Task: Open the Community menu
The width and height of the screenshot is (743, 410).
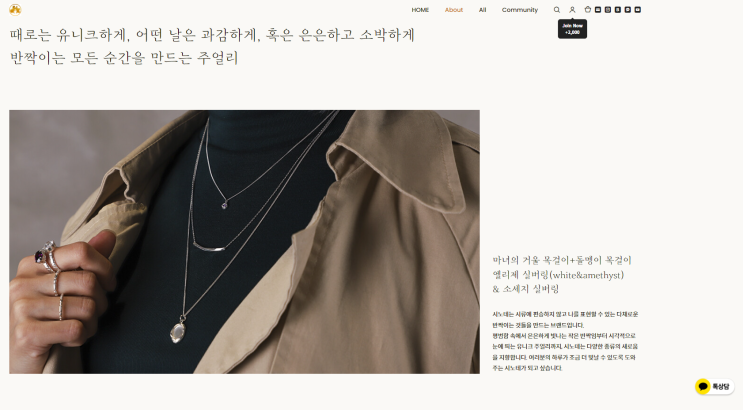Action: pos(520,10)
